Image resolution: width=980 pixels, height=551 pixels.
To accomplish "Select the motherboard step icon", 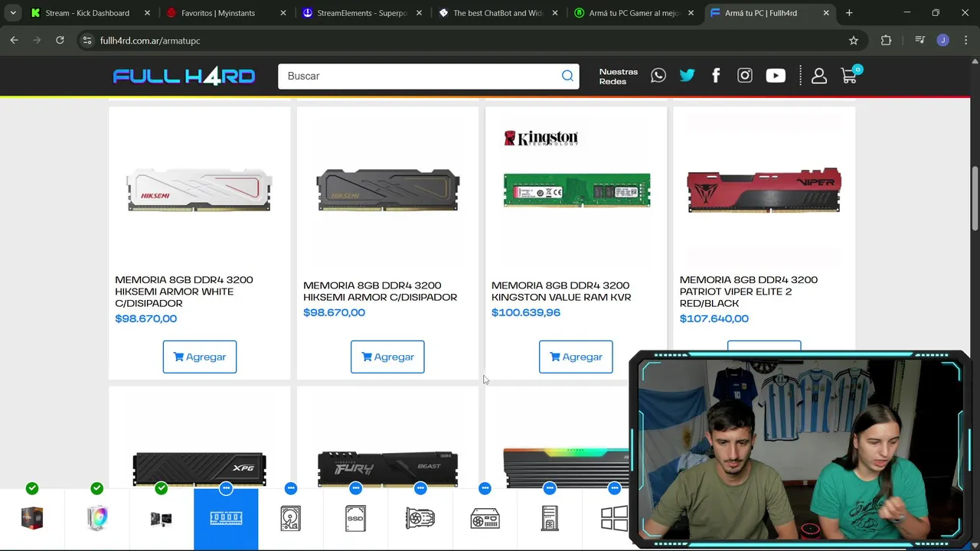I will (161, 518).
